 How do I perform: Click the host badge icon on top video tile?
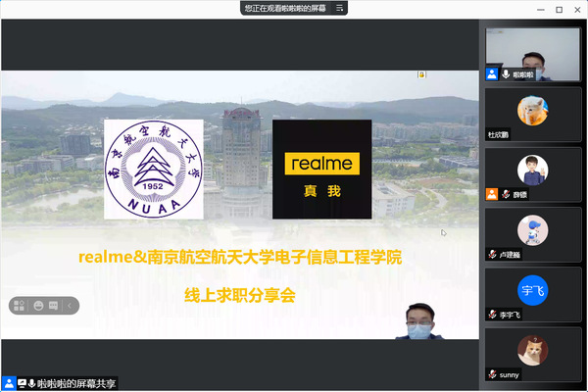pos(492,73)
